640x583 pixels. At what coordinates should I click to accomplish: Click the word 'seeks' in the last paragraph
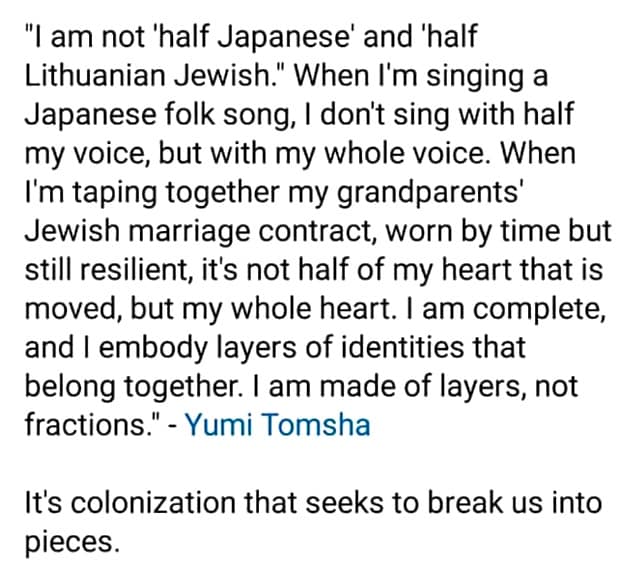pyautogui.click(x=345, y=503)
